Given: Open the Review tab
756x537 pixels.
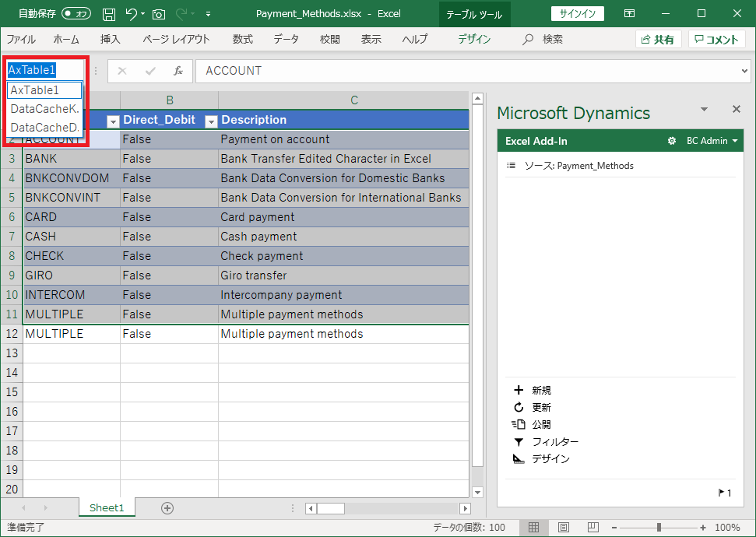Looking at the screenshot, I should tap(330, 40).
